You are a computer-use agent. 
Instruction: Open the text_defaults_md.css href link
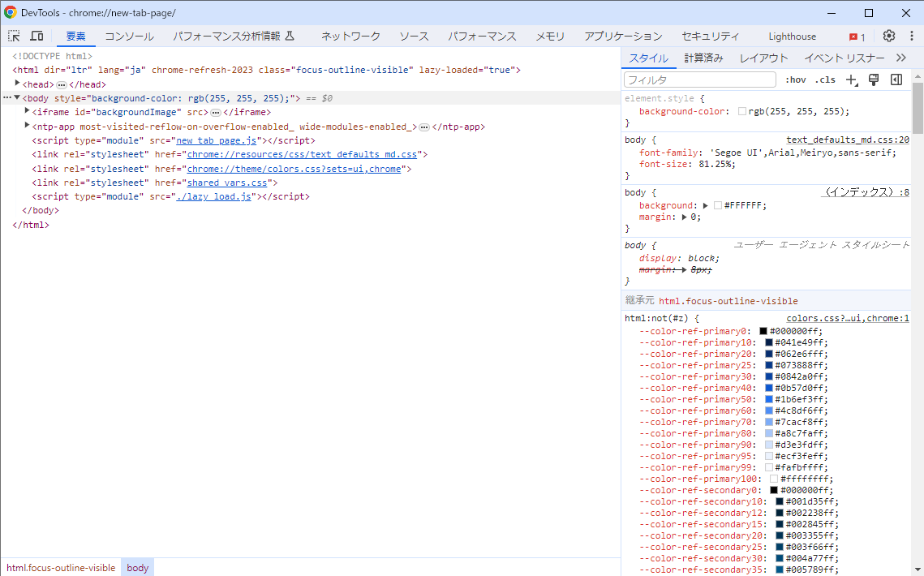point(303,154)
